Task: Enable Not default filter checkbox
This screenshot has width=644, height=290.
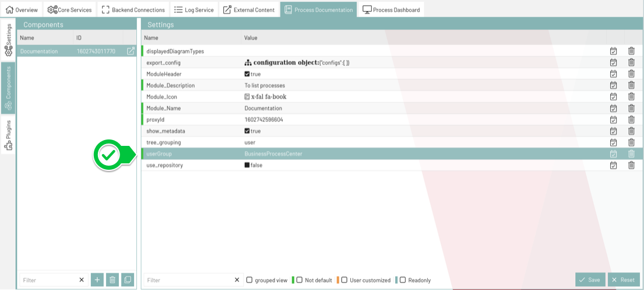Action: (x=300, y=279)
